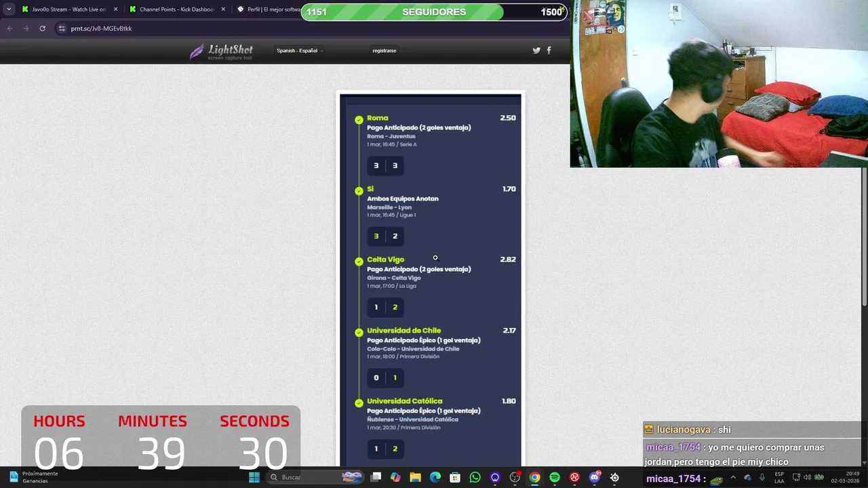Switch to the Javo0o Stream Kick tab
The width and height of the screenshot is (868, 488).
pyautogui.click(x=69, y=9)
